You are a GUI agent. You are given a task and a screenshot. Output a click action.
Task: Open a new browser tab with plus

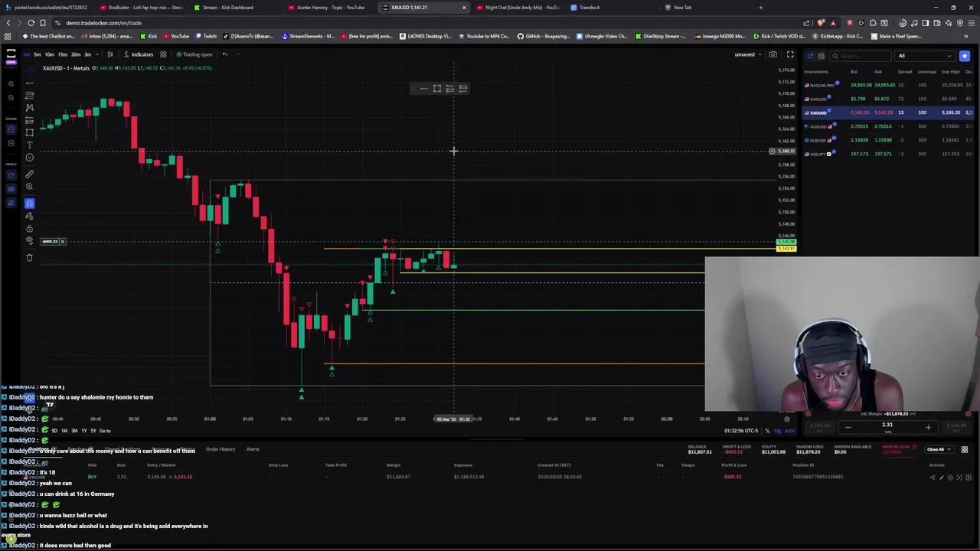pos(760,8)
